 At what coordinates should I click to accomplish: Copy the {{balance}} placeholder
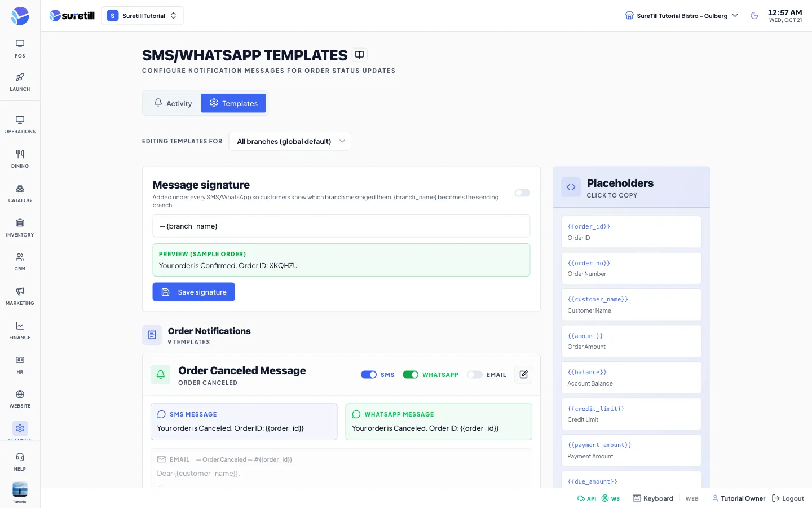632,378
